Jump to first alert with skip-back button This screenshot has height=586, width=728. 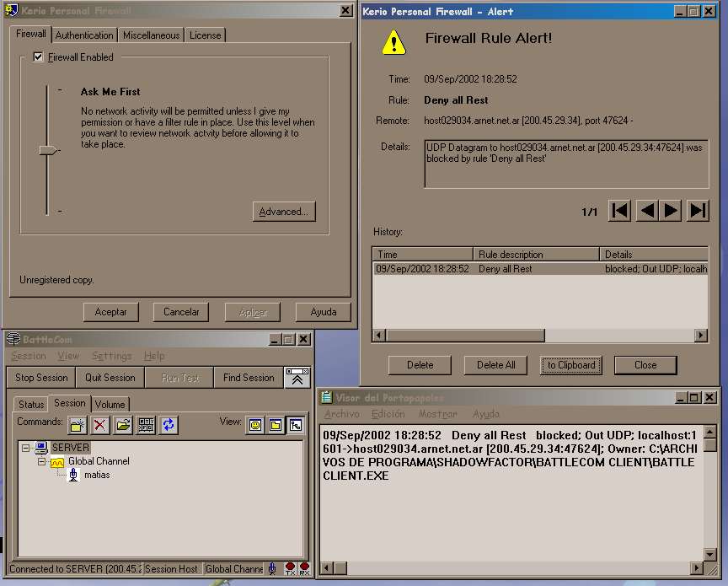point(620,211)
